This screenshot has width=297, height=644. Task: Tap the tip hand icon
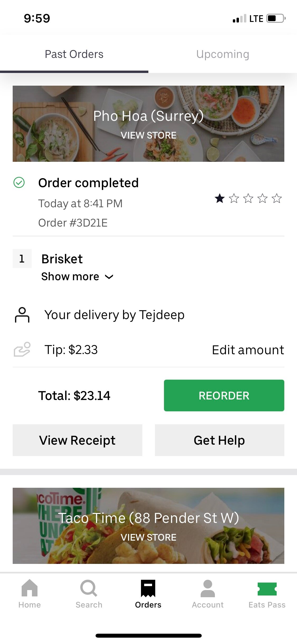point(22,349)
